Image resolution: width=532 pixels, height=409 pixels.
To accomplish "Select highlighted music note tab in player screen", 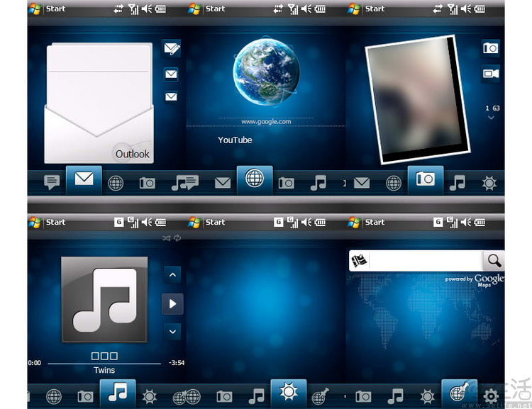I will coord(117,394).
